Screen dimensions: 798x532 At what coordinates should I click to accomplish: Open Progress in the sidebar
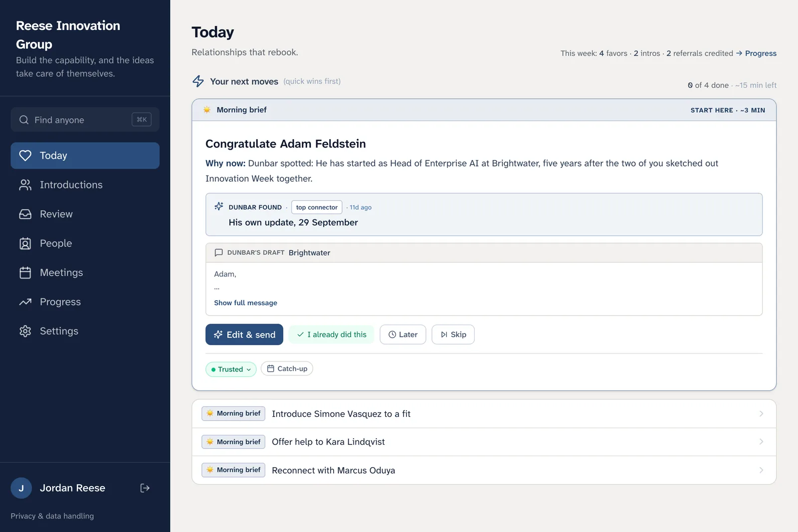(x=85, y=302)
